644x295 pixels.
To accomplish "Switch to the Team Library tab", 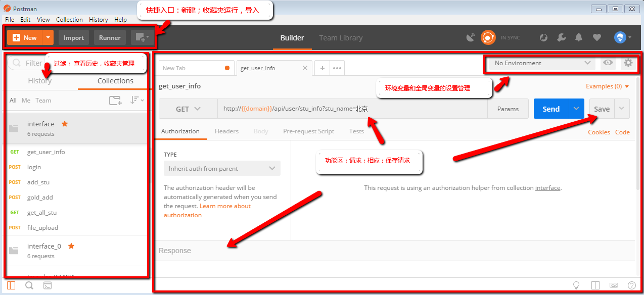I will 341,38.
